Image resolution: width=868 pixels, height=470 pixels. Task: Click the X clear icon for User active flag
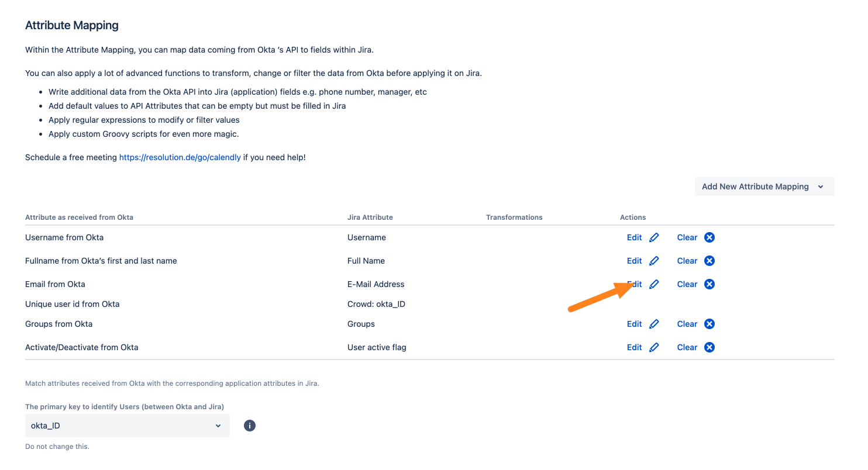709,347
